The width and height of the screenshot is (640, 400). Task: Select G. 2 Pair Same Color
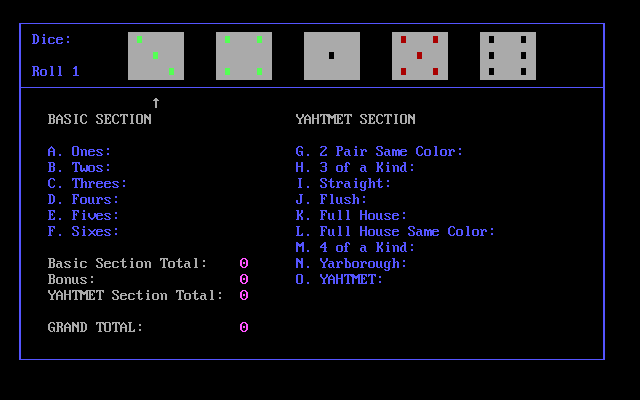click(x=379, y=152)
